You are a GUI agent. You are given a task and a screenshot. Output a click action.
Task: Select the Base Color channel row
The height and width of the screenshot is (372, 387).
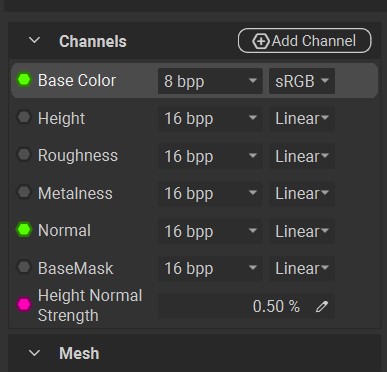(195, 81)
